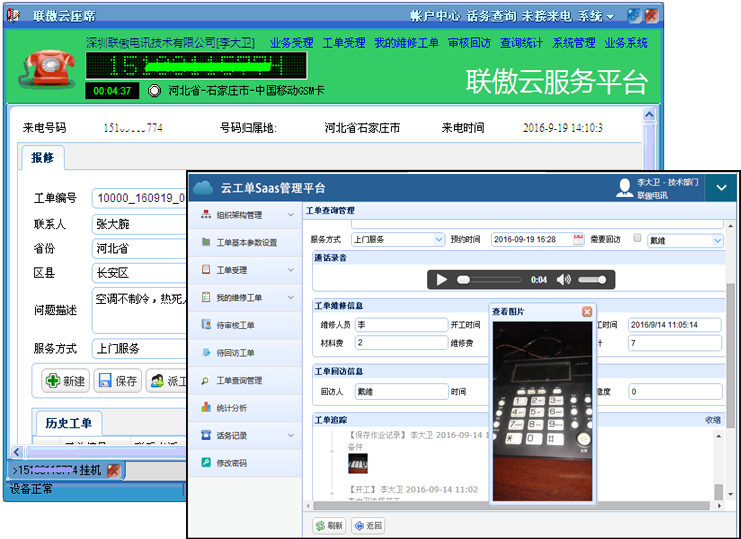The image size is (741, 539).
Task: Expand the user menu chevron at top right
Action: [x=721, y=187]
